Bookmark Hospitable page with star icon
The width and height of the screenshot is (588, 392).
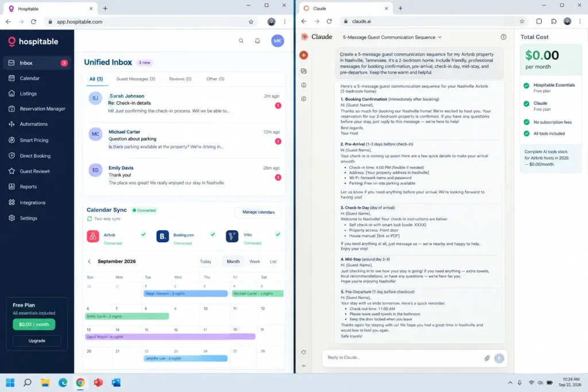click(251, 22)
